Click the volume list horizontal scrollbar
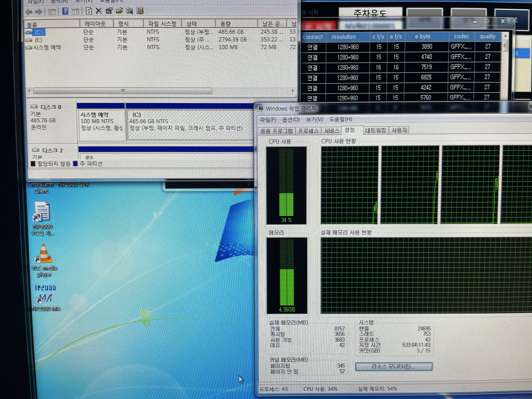Viewport: 532px width, 399px height. pyautogui.click(x=123, y=91)
